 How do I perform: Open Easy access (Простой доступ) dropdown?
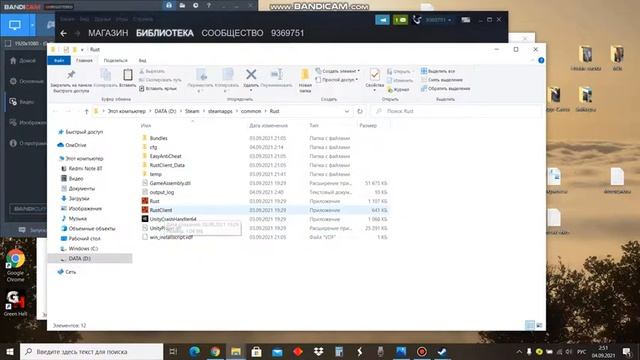pos(337,80)
